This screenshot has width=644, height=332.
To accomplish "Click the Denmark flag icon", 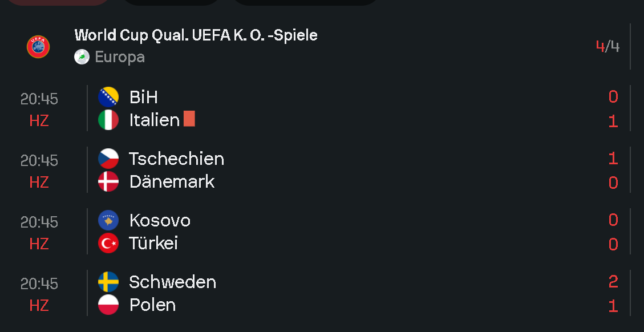I will tap(108, 182).
